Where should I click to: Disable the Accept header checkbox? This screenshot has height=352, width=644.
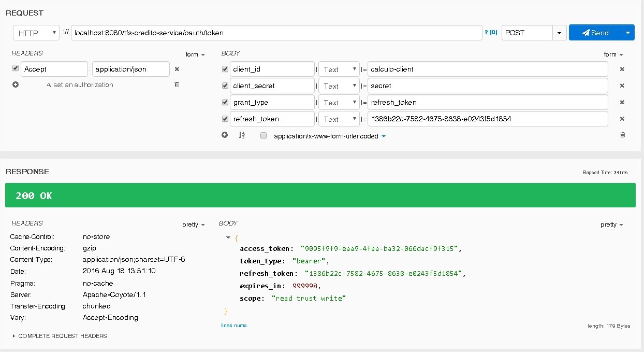(16, 68)
